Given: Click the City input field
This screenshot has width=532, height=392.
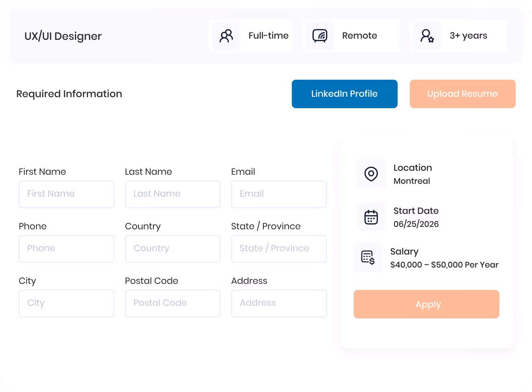Looking at the screenshot, I should (67, 303).
